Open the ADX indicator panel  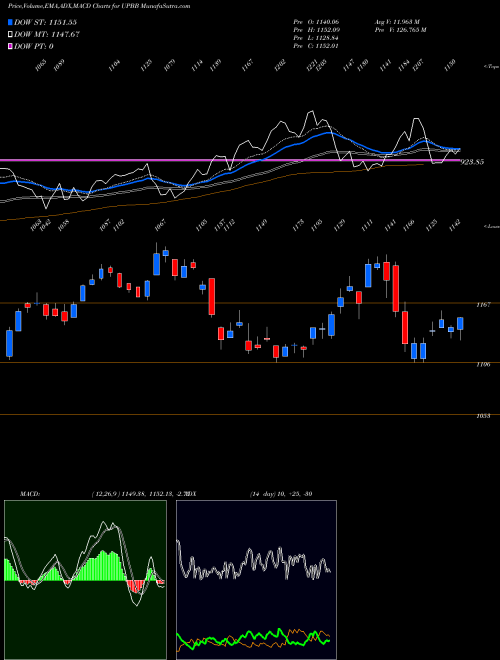point(256,580)
